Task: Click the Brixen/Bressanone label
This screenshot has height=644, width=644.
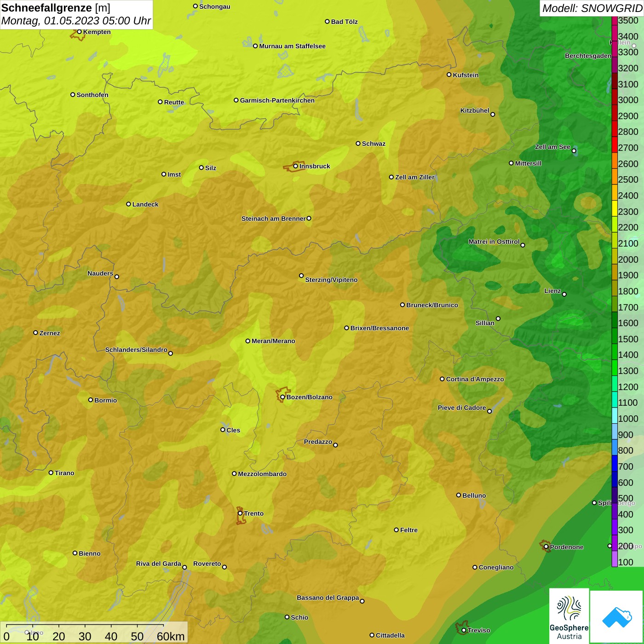Action: pos(379,328)
